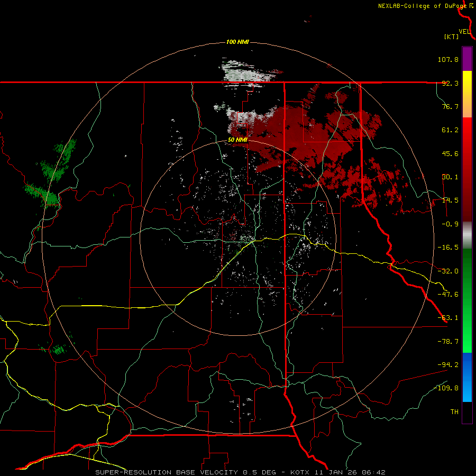Click the 45.6 legend value

pyautogui.click(x=450, y=153)
